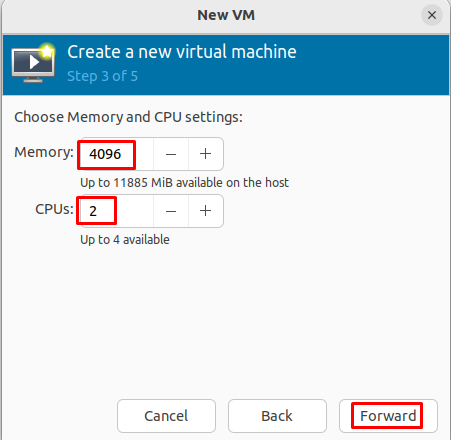Click the CPUs field showing 2
This screenshot has height=440, width=451.
coord(116,211)
